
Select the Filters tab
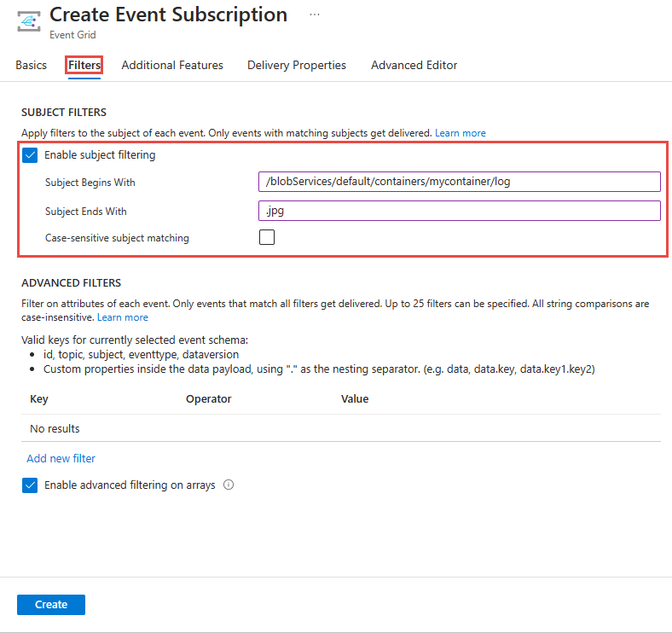84,65
